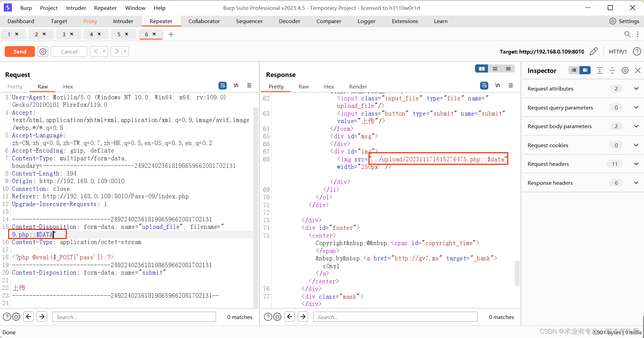Switch response view to Raw
Screen dimensions: 644x338
click(304, 86)
